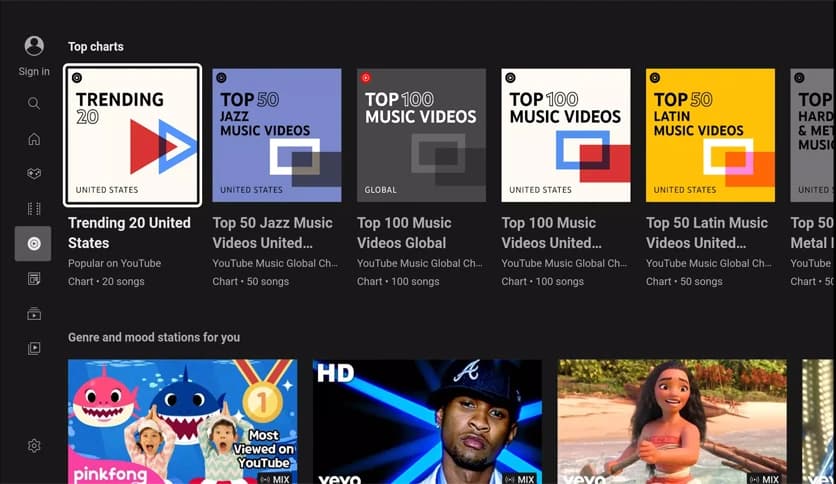Click the "Top 50 Jazz Music Videos United..." title
The image size is (836, 484).
[272, 233]
